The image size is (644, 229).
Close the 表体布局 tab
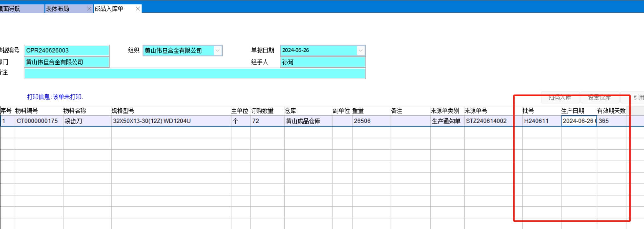pyautogui.click(x=89, y=9)
